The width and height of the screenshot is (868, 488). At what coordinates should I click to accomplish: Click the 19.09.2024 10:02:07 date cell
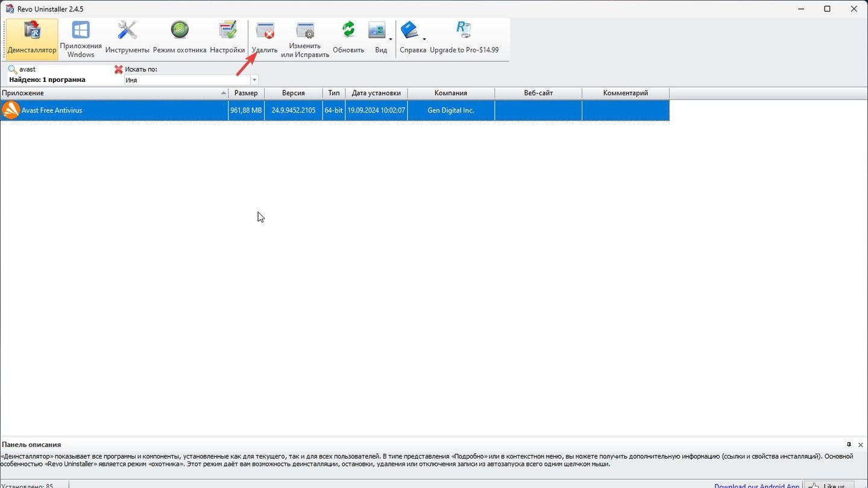(376, 110)
